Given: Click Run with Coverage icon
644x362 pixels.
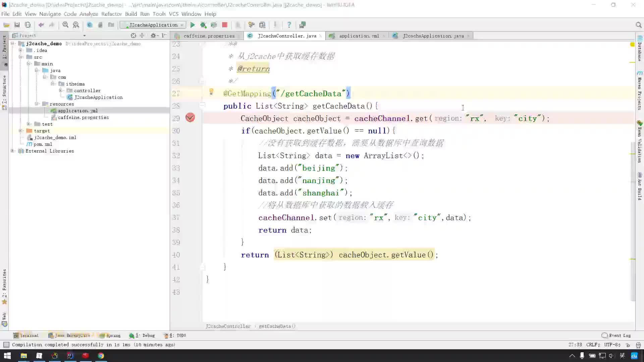Looking at the screenshot, I should tap(214, 25).
